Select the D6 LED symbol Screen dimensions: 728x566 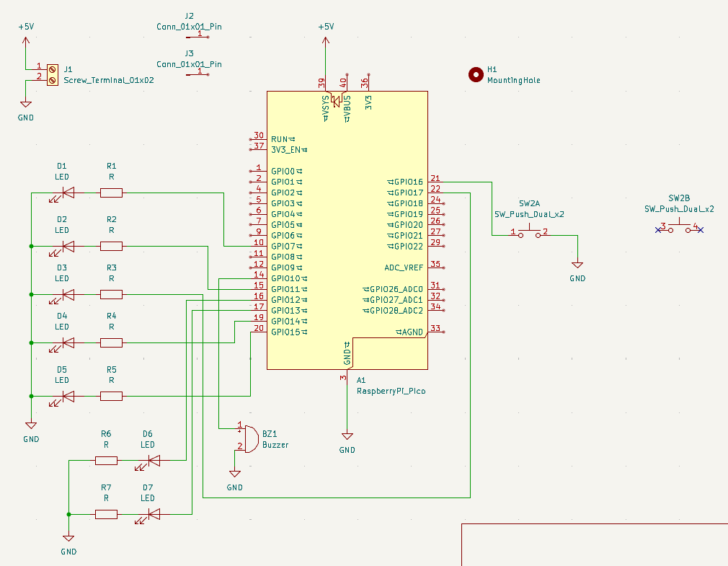tap(154, 461)
